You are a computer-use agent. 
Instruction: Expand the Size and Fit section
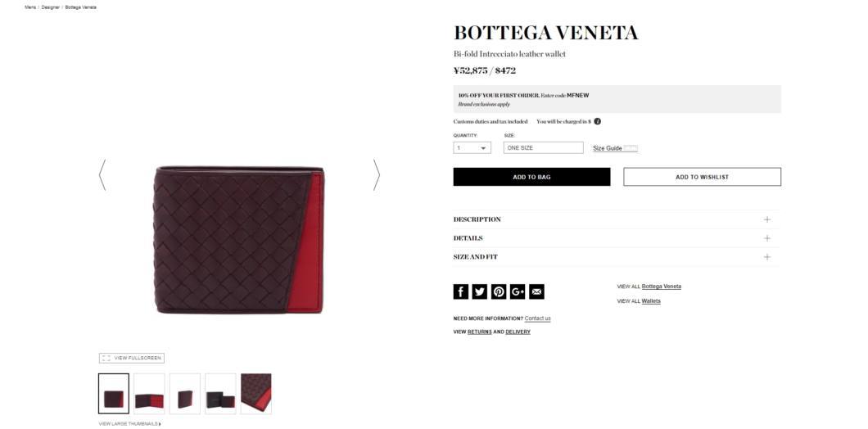point(617,257)
